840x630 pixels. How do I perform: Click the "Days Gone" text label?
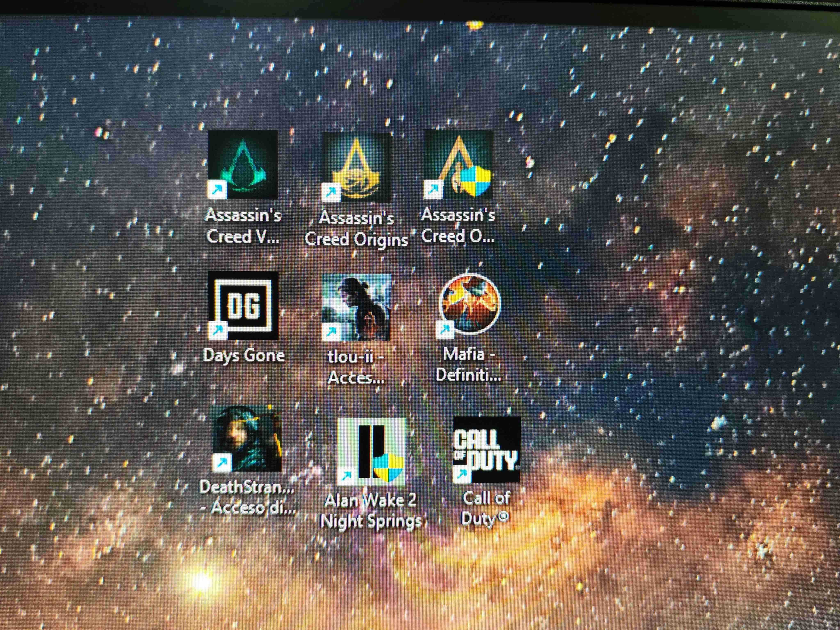tap(243, 355)
